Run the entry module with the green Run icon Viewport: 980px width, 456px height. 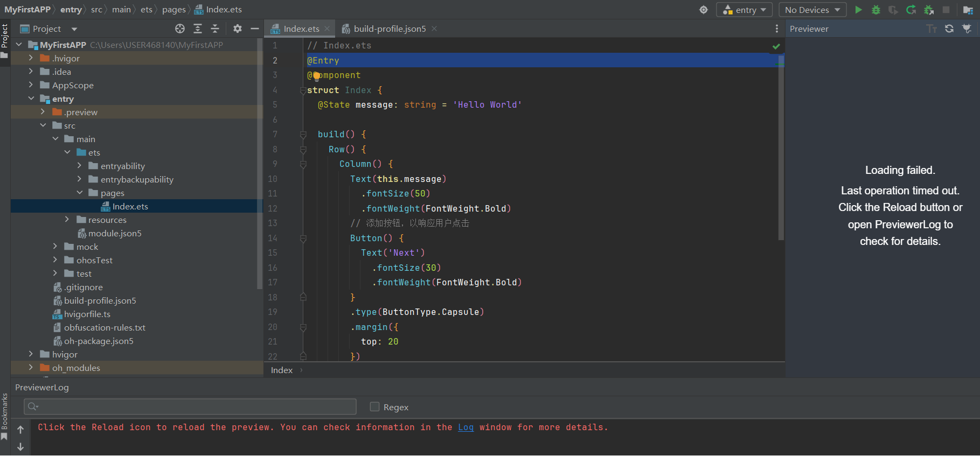(858, 10)
